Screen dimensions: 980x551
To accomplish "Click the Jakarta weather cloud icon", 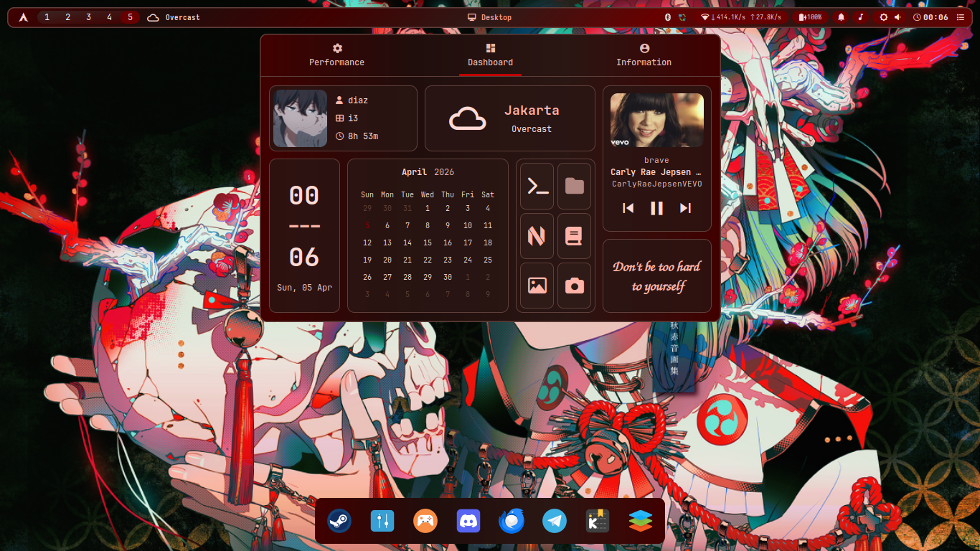I will [x=468, y=118].
